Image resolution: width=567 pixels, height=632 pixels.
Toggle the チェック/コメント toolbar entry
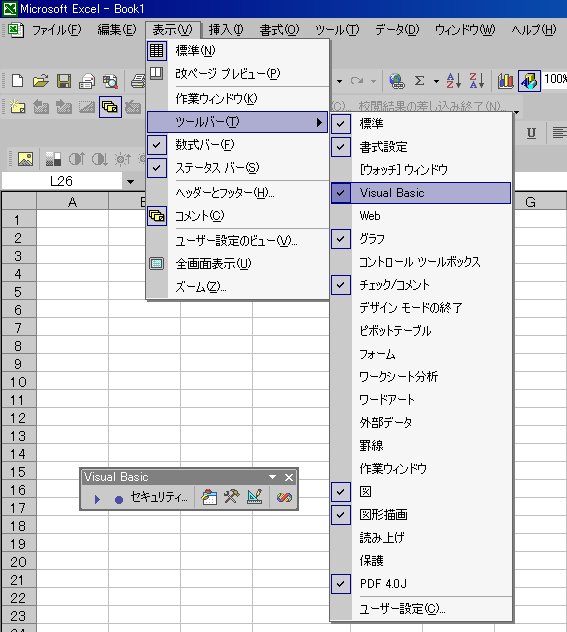click(421, 285)
